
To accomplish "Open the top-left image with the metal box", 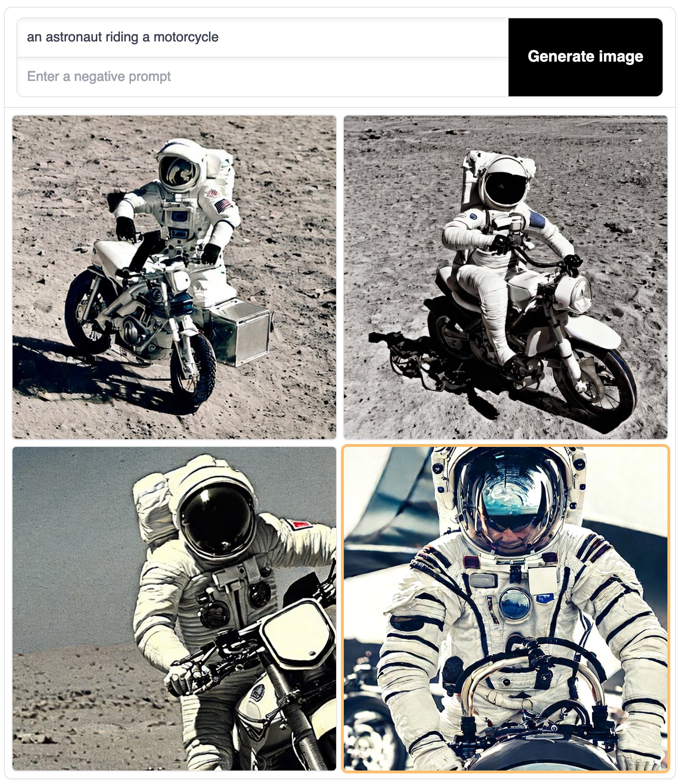I will [x=174, y=277].
